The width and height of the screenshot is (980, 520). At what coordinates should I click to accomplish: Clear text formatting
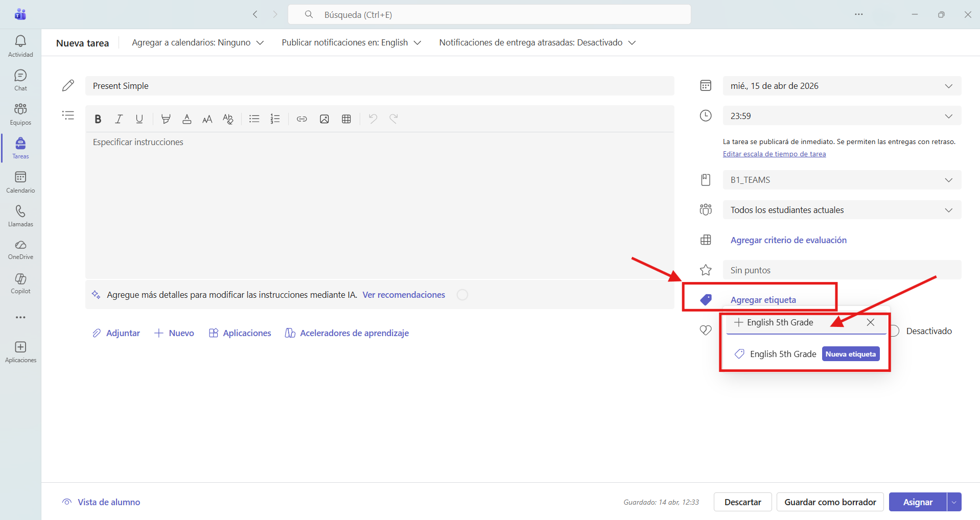click(x=228, y=119)
